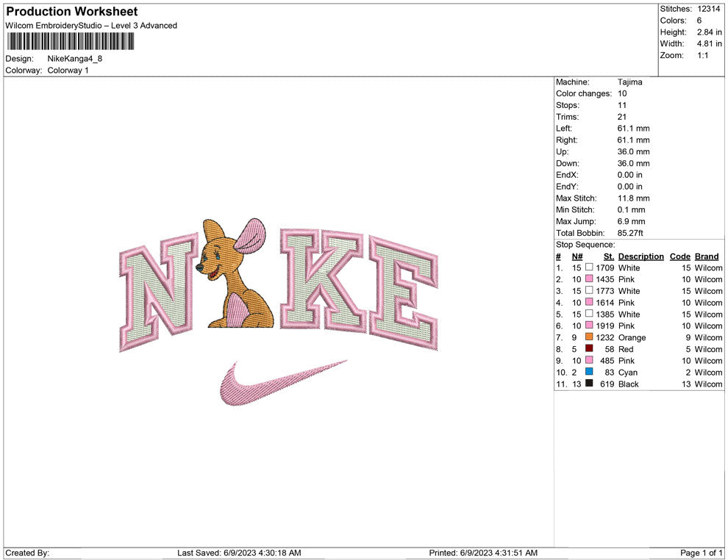Click the Height value 2.84 in

coord(710,32)
